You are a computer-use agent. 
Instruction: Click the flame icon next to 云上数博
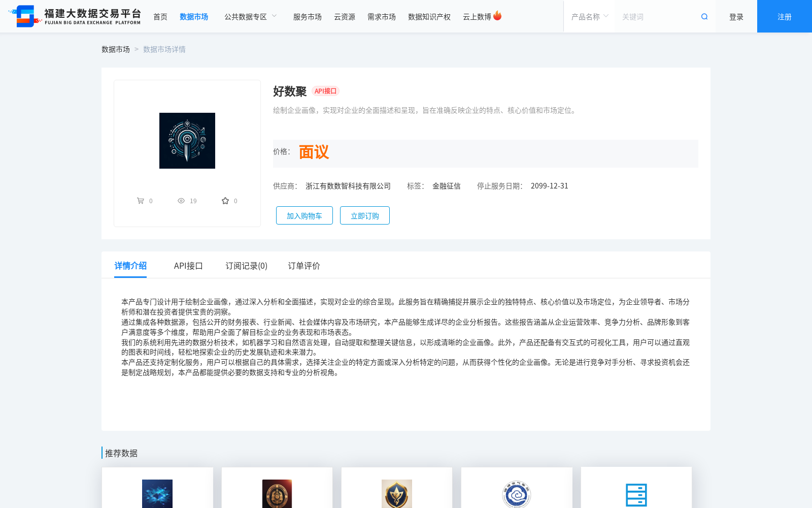click(x=497, y=16)
